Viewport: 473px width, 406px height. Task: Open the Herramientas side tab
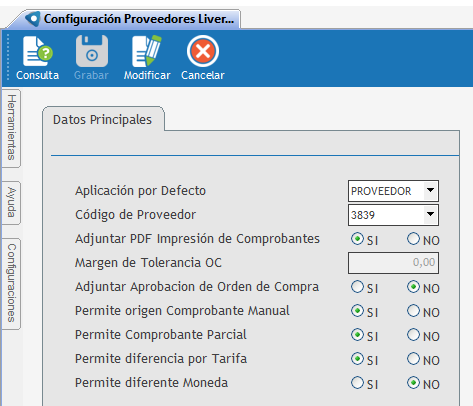[x=12, y=128]
